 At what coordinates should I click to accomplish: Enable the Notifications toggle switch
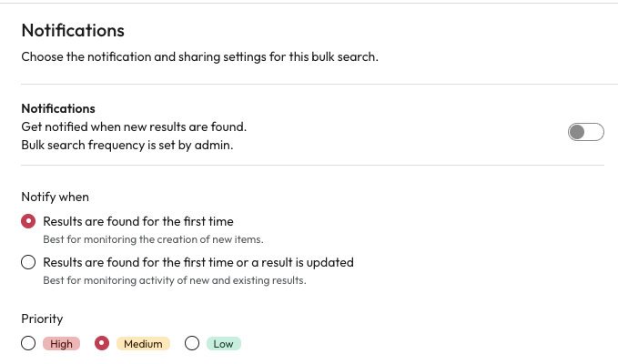pyautogui.click(x=585, y=133)
